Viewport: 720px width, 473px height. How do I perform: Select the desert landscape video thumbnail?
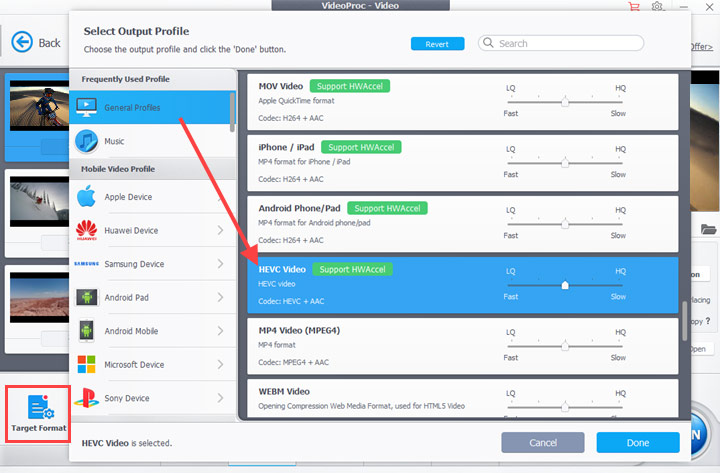point(39,297)
